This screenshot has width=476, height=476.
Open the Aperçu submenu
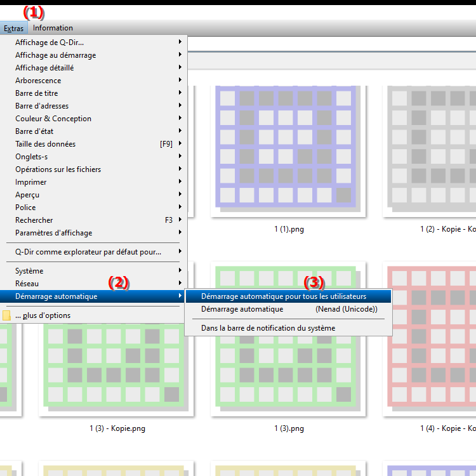[93, 195]
